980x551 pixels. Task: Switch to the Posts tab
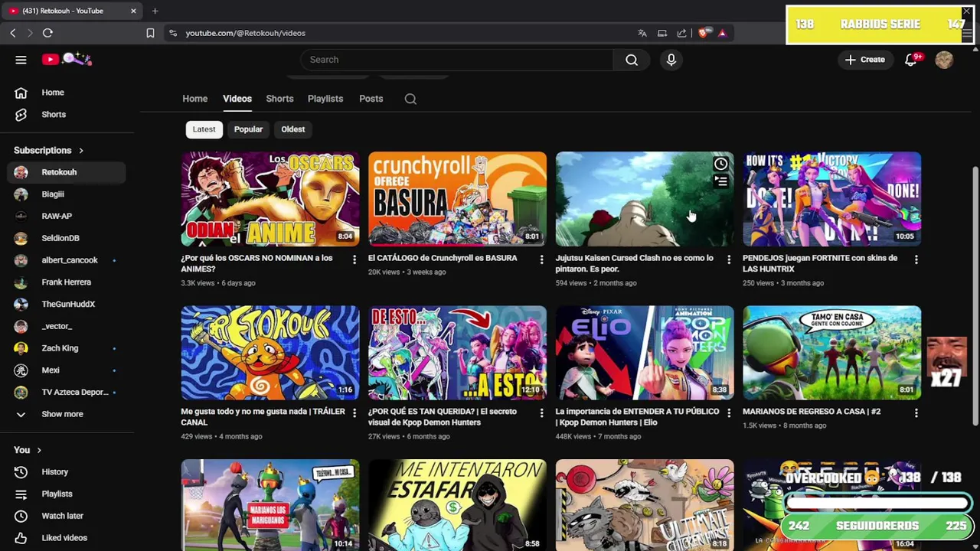tap(371, 99)
